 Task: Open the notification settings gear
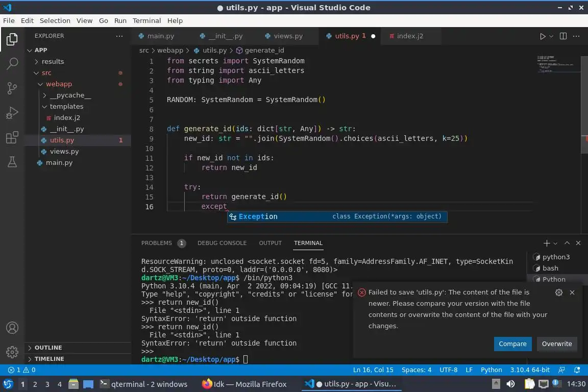click(559, 292)
